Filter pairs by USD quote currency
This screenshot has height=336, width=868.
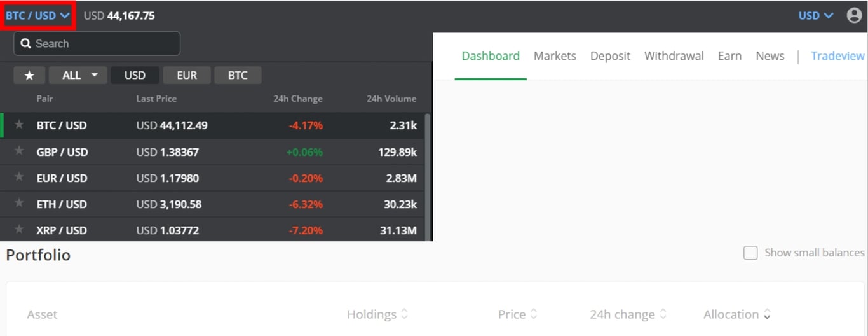click(135, 75)
